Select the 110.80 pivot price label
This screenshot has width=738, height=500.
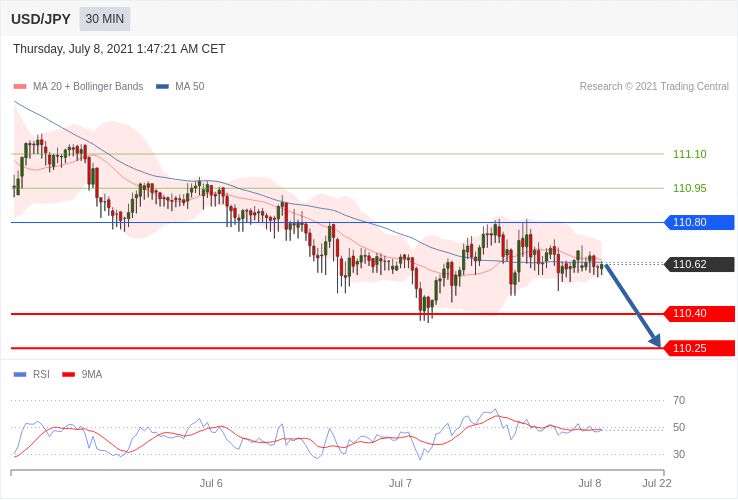click(699, 222)
